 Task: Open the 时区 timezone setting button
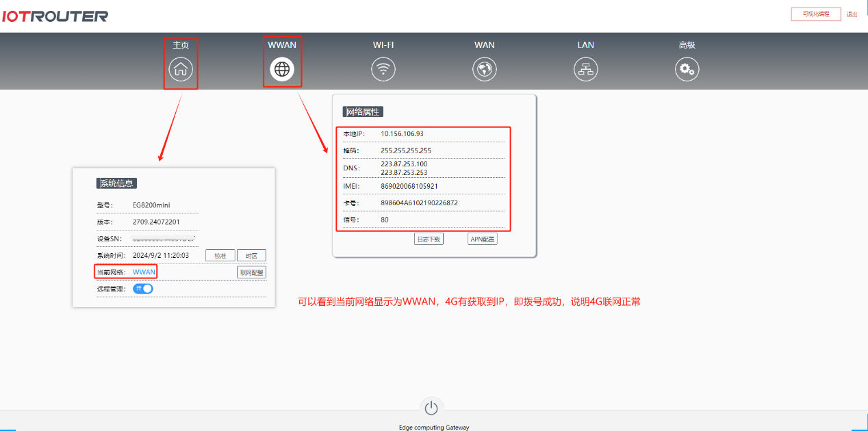tap(251, 254)
